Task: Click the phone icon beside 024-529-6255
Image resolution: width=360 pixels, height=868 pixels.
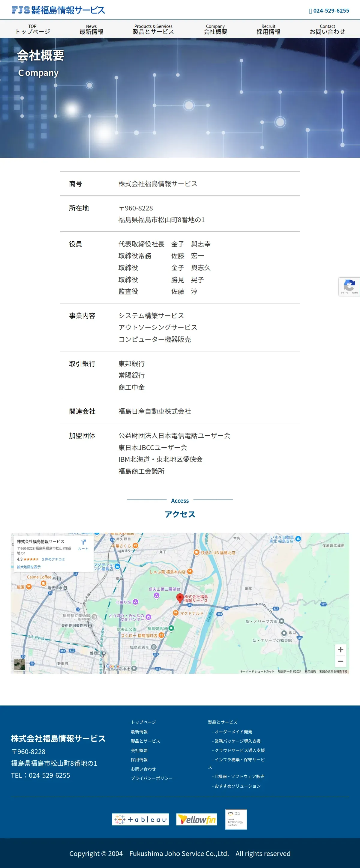Action: point(310,11)
